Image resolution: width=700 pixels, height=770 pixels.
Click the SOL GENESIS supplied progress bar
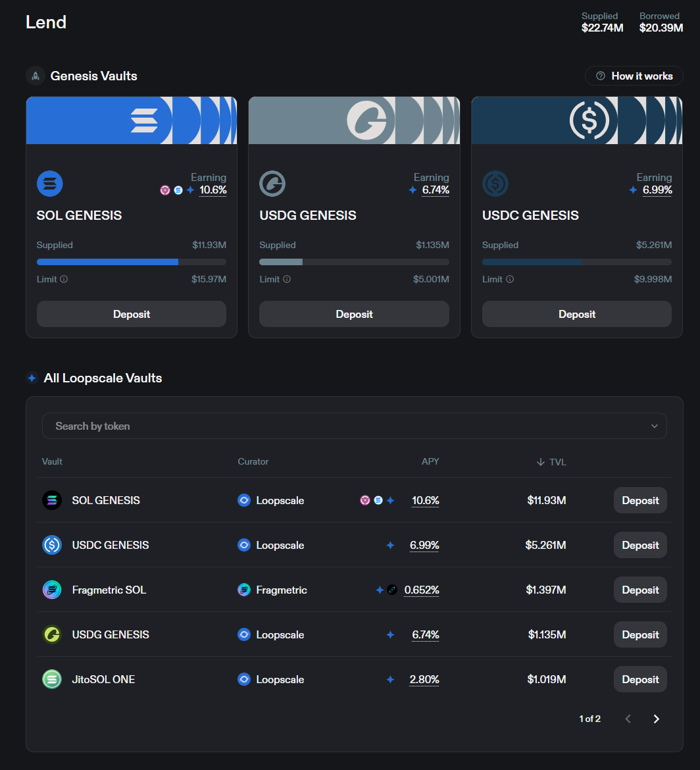(132, 262)
